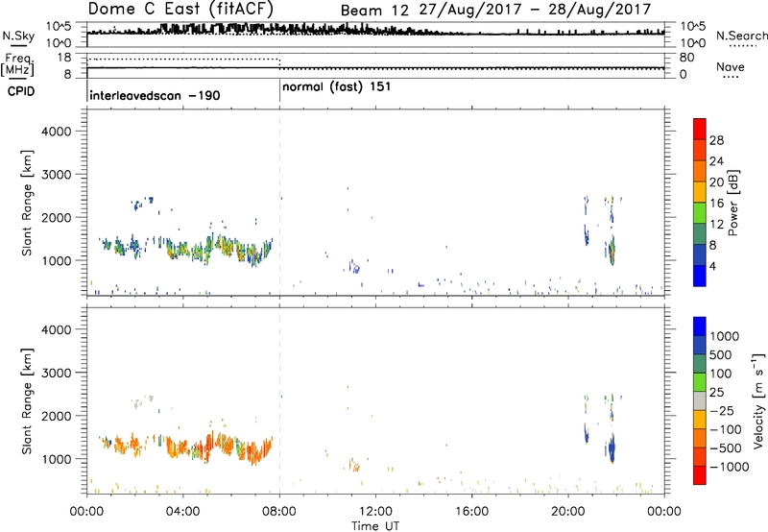The width and height of the screenshot is (768, 532).
Task: Click the 'Beam 12' label in the header
Action: coord(374,11)
